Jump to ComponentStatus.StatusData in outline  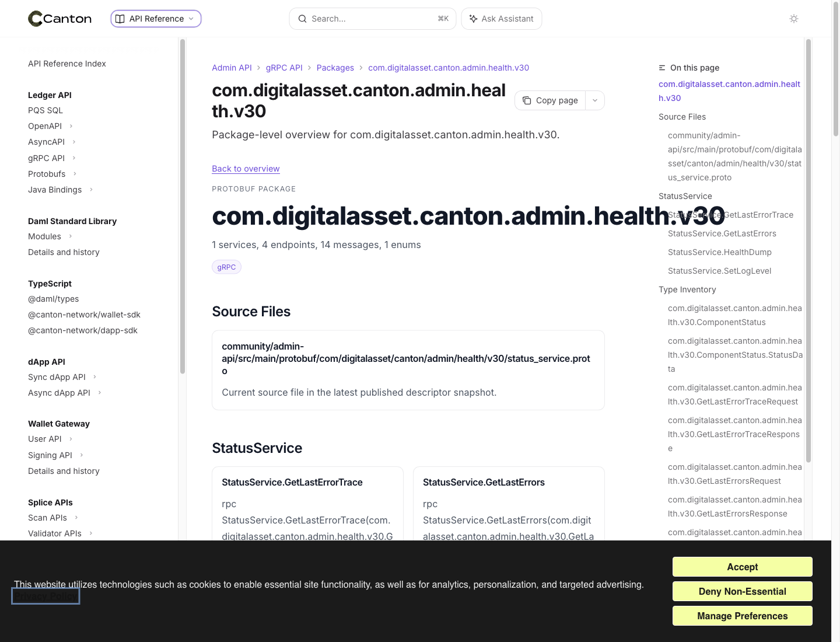coord(735,355)
